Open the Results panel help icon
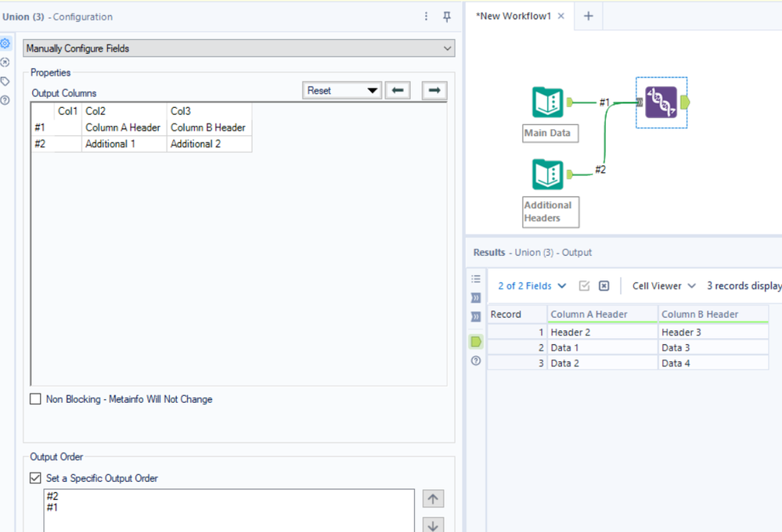The height and width of the screenshot is (532, 782). (476, 361)
